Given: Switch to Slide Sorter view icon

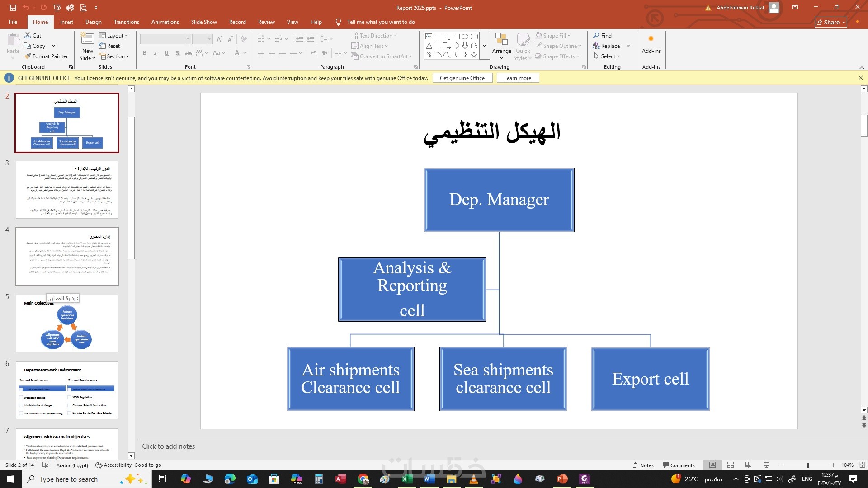Looking at the screenshot, I should point(731,465).
